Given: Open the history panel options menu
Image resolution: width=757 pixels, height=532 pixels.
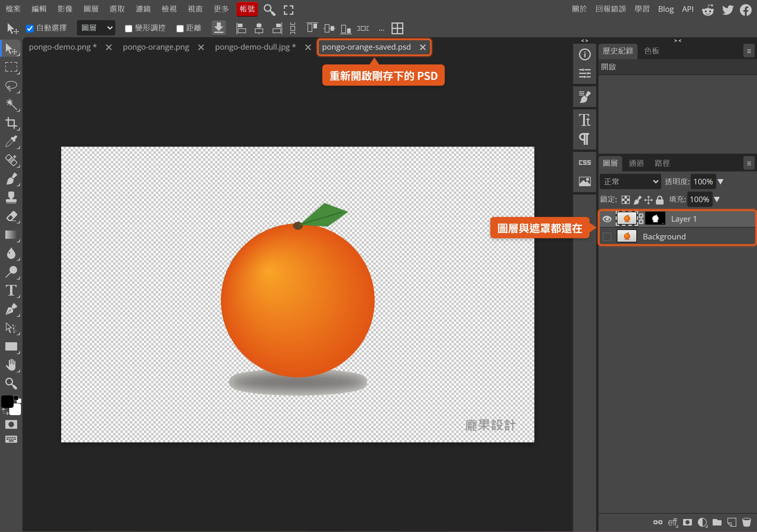Looking at the screenshot, I should click(x=749, y=51).
